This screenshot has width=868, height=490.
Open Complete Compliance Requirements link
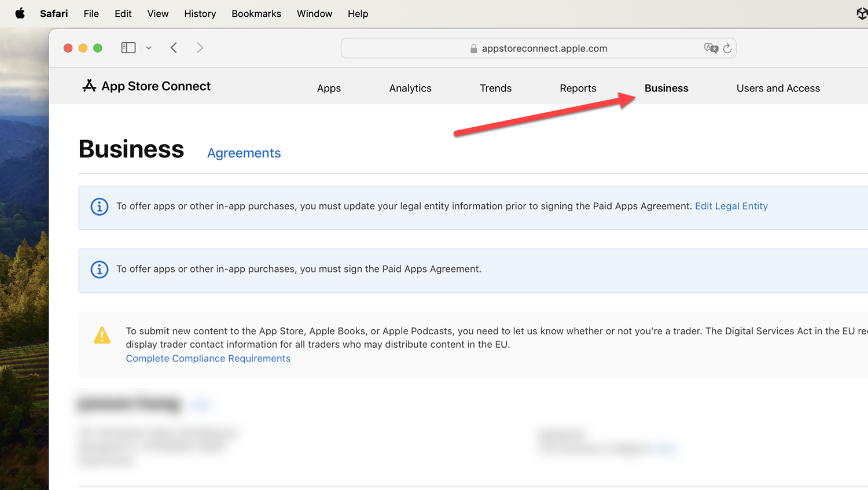208,358
